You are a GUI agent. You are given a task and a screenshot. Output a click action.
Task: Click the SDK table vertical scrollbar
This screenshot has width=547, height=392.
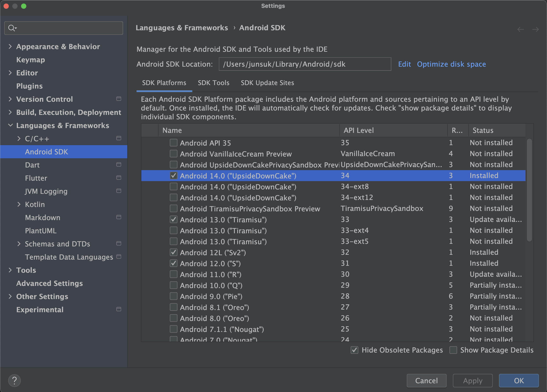(529, 190)
